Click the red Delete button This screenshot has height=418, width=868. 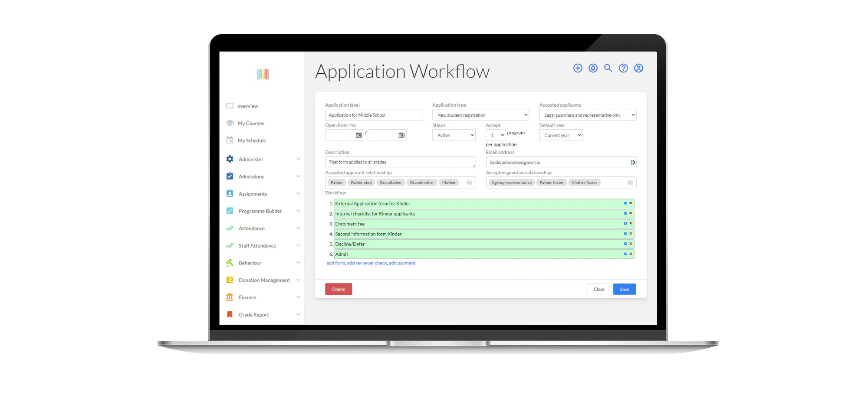click(339, 289)
